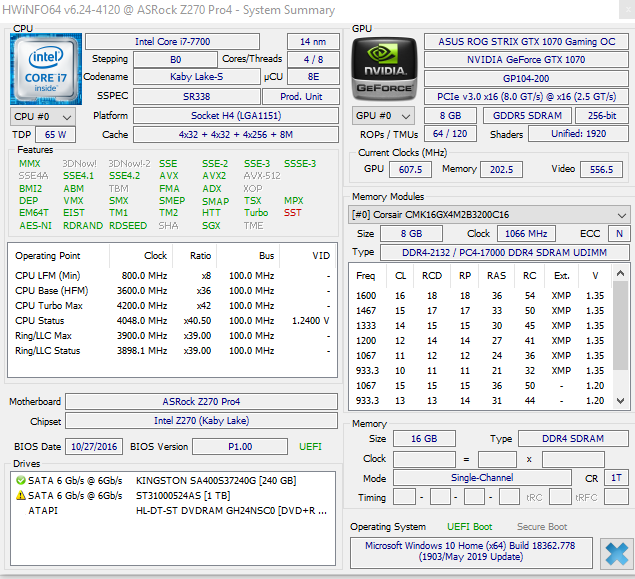Click the GDDR5 SDRAM field
635x579 pixels.
pos(527,115)
